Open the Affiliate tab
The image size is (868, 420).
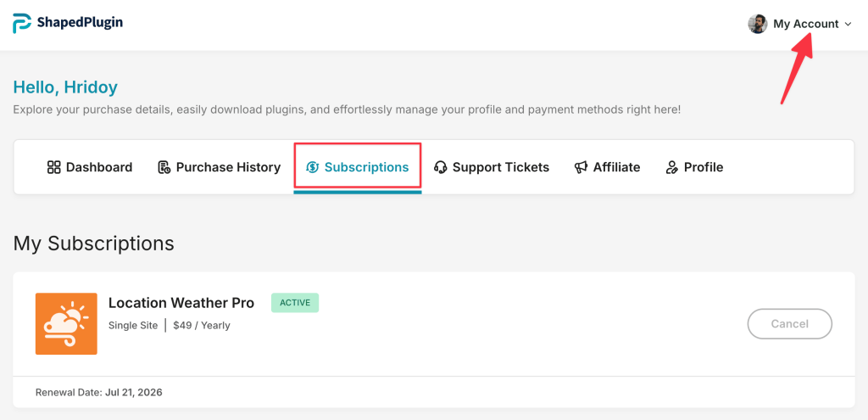tap(616, 167)
